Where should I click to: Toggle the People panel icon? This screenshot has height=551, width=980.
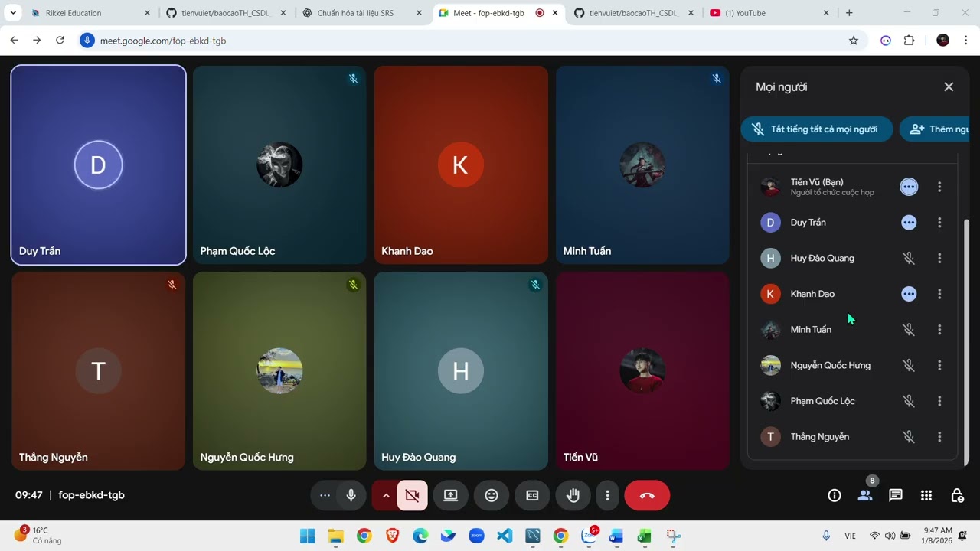tap(865, 495)
